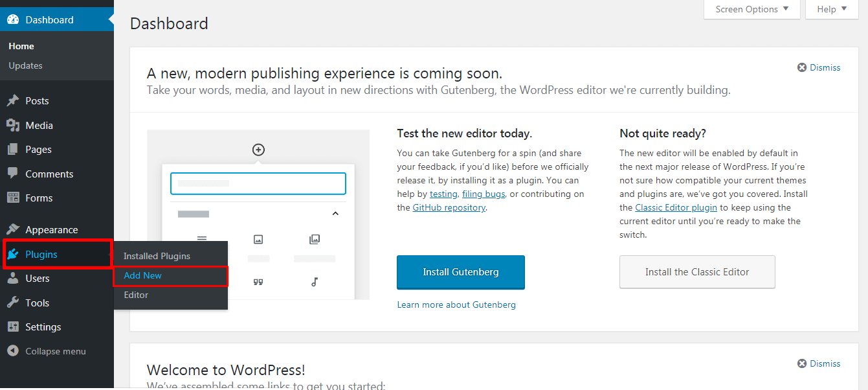Click the Comments speech bubble icon
This screenshot has width=868, height=390.
coord(13,174)
